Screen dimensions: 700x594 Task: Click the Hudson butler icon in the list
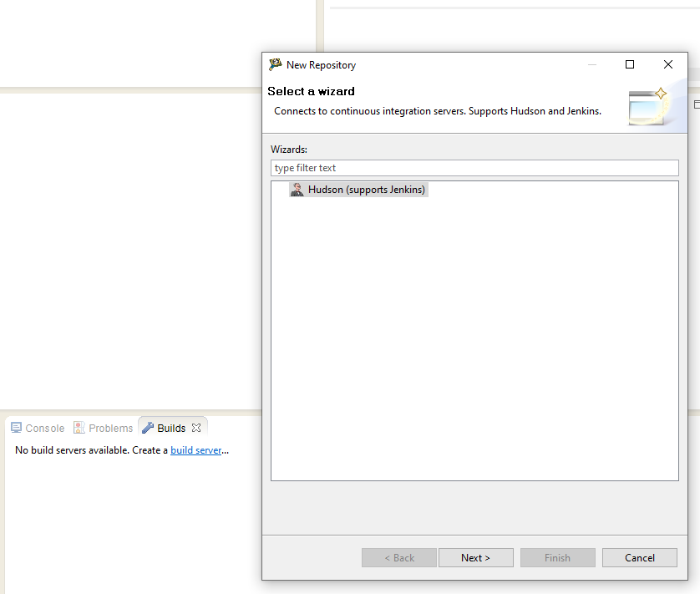[297, 190]
